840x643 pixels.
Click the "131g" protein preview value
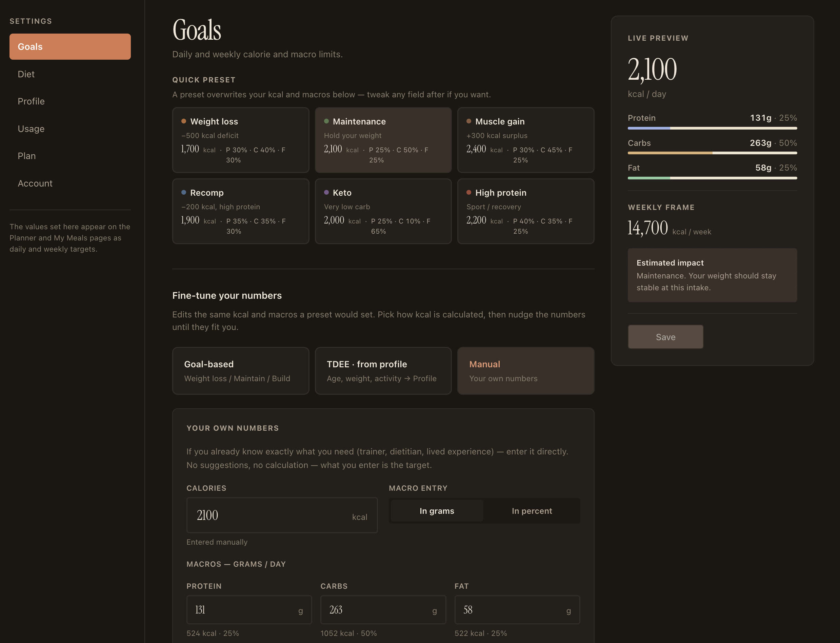pos(760,118)
